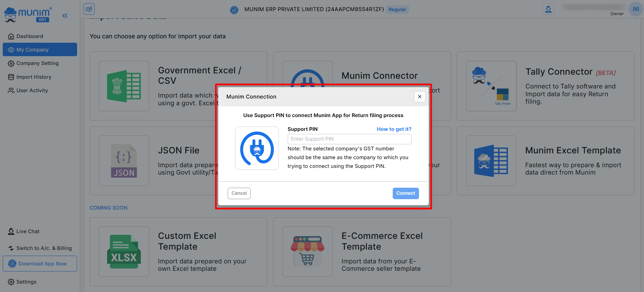Click Download App Now button
The width and height of the screenshot is (644, 292).
pyautogui.click(x=40, y=264)
